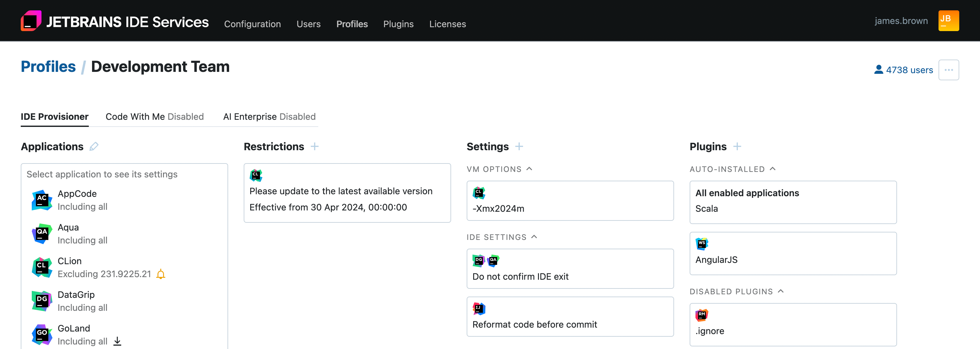Click the WebStorm icon on the AngularJS plugin

(x=702, y=244)
